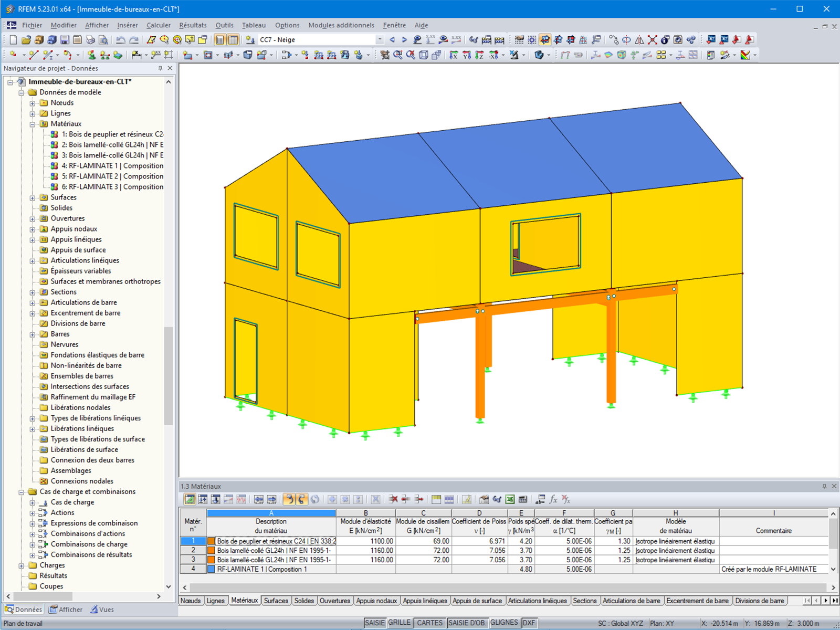Click the color palette display icon
This screenshot has height=630, width=840.
point(745,55)
